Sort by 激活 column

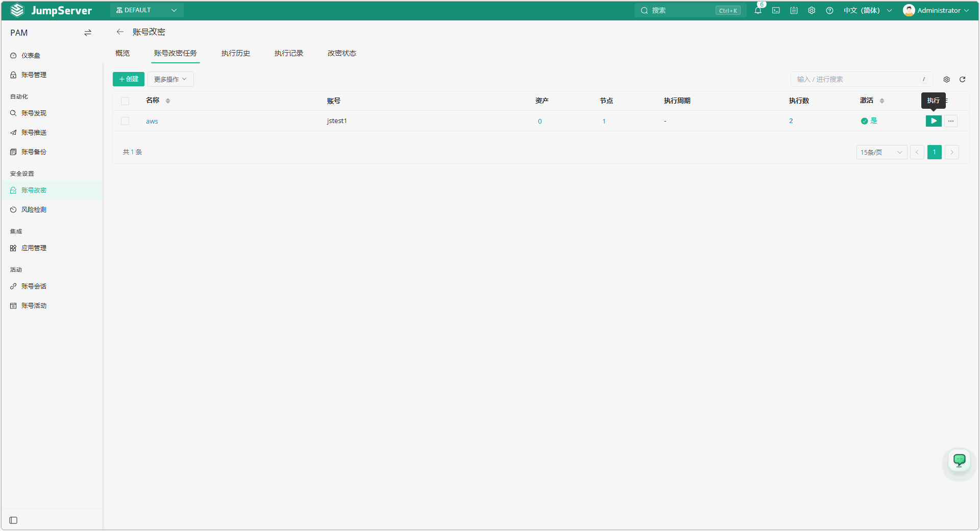coord(882,101)
